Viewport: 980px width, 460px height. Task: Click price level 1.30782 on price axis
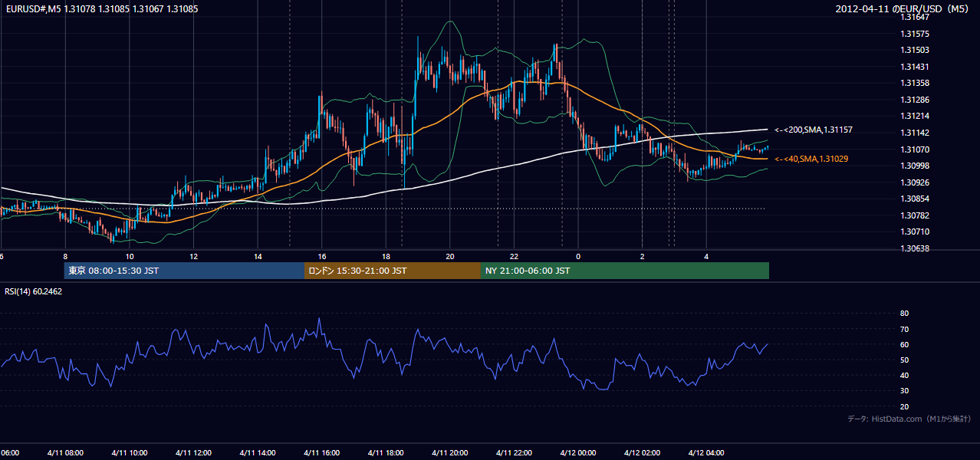[914, 215]
